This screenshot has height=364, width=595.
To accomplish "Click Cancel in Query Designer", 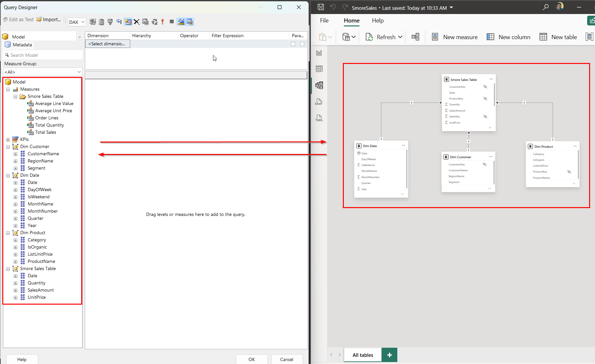I will (x=287, y=359).
